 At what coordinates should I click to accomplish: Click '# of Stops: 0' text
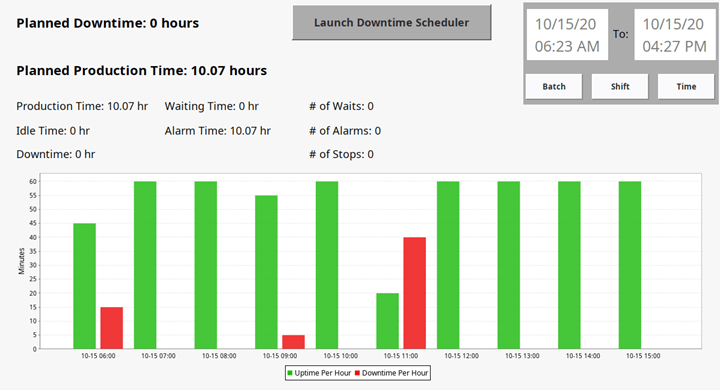click(341, 154)
